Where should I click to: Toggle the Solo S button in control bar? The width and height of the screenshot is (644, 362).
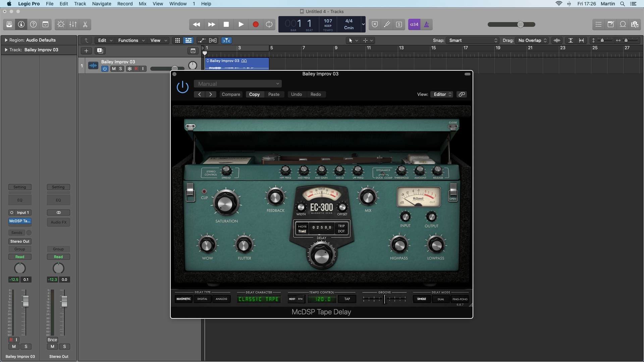pyautogui.click(x=399, y=24)
